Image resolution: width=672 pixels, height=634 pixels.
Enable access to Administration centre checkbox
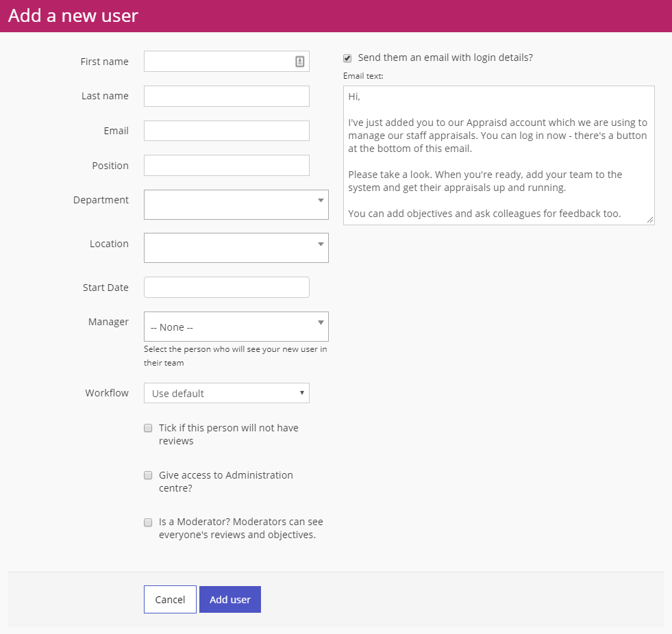point(148,475)
